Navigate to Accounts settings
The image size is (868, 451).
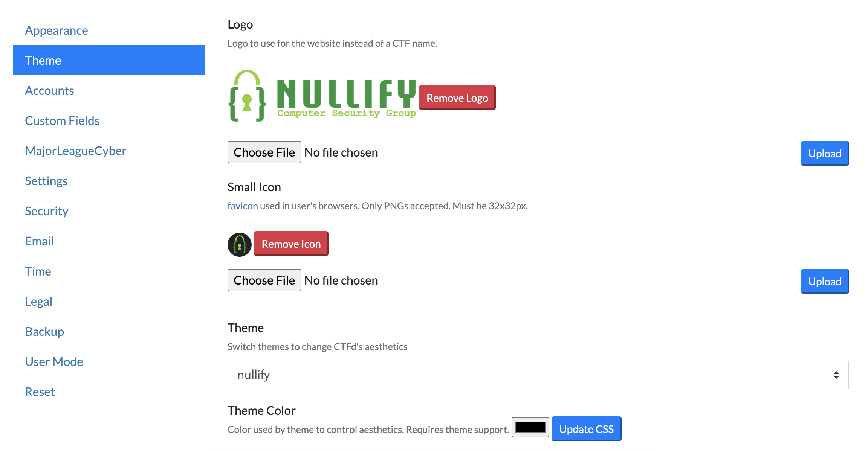tap(49, 90)
